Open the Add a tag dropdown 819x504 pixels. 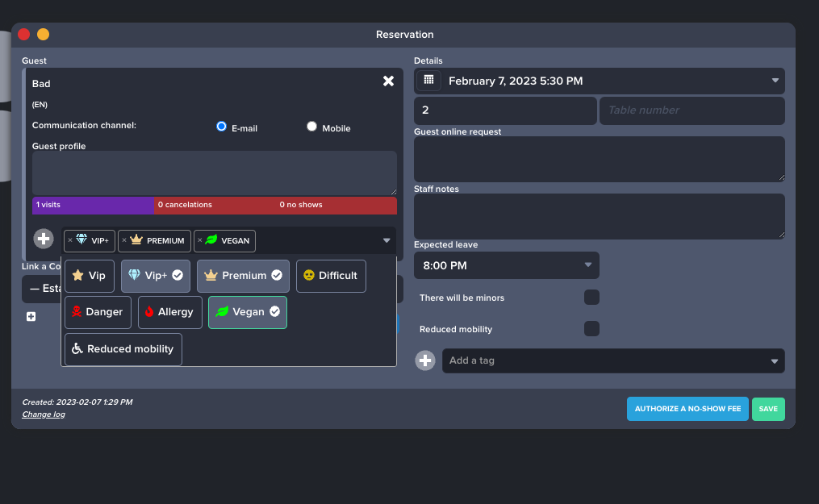click(775, 361)
